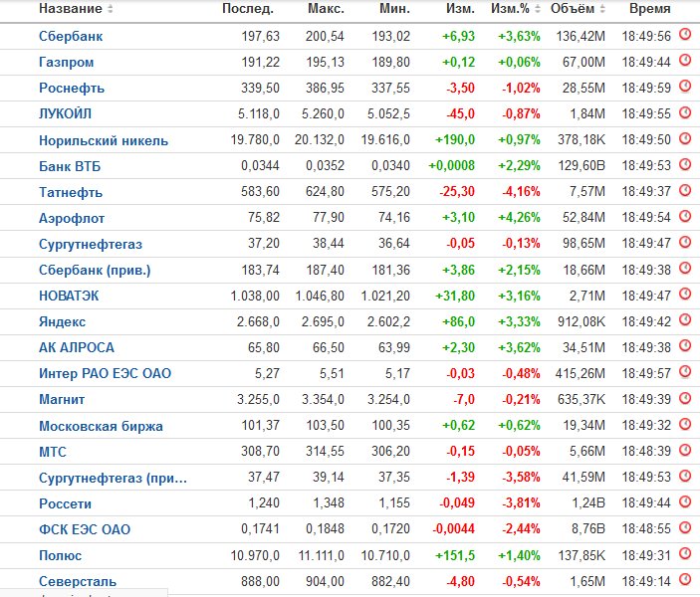Click the clock icon in Яндекс row
Viewport: 700px width, 597px height.
685,319
